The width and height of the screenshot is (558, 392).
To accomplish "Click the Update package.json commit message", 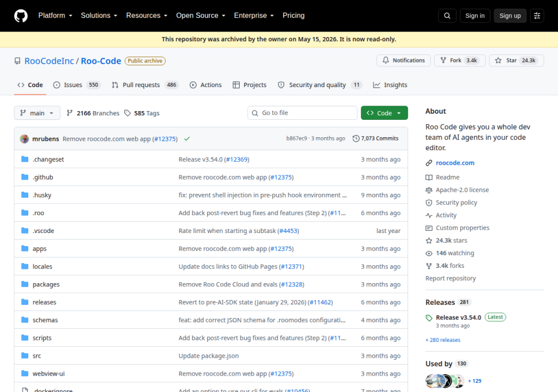I will click(x=209, y=356).
